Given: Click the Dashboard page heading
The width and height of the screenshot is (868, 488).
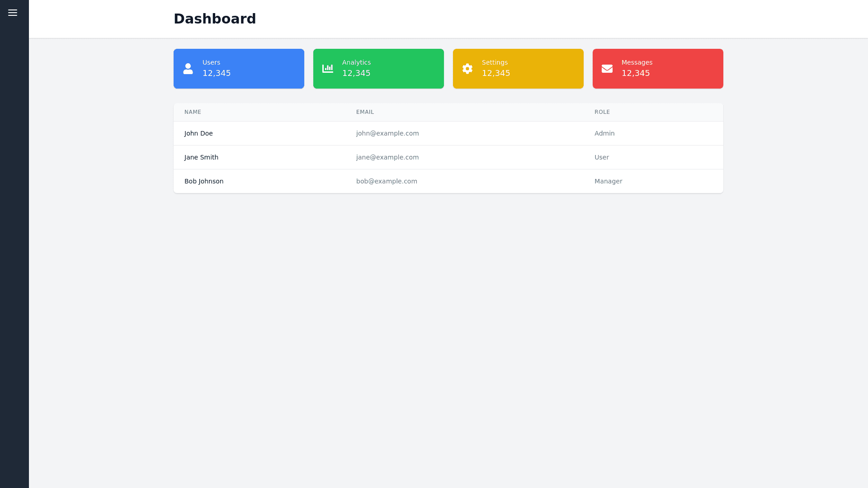Looking at the screenshot, I should click(215, 19).
